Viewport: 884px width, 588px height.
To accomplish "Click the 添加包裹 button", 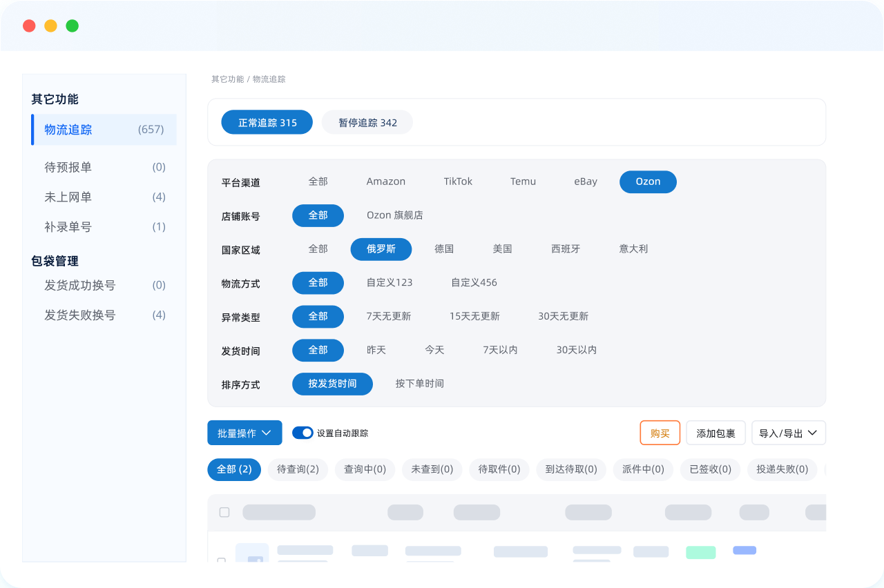I will (x=715, y=433).
